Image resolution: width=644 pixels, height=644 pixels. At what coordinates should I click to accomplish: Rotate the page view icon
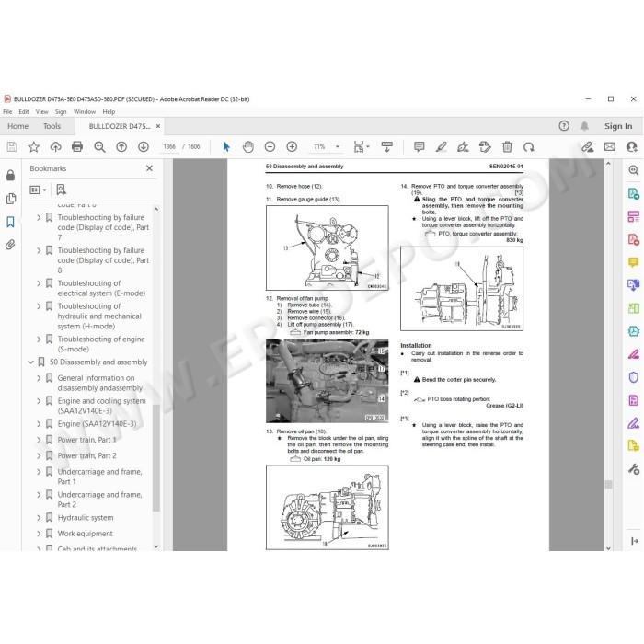tap(529, 146)
